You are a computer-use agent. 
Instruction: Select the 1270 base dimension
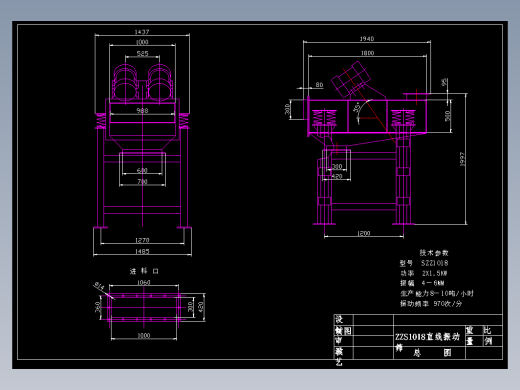142,240
